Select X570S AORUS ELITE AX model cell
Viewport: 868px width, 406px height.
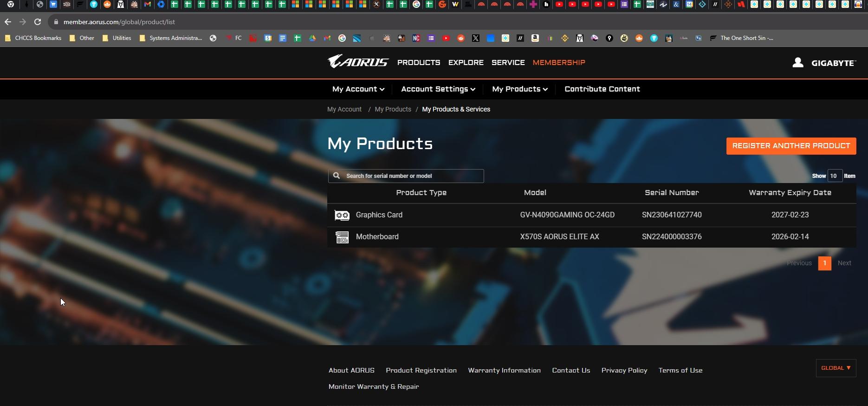tap(559, 237)
